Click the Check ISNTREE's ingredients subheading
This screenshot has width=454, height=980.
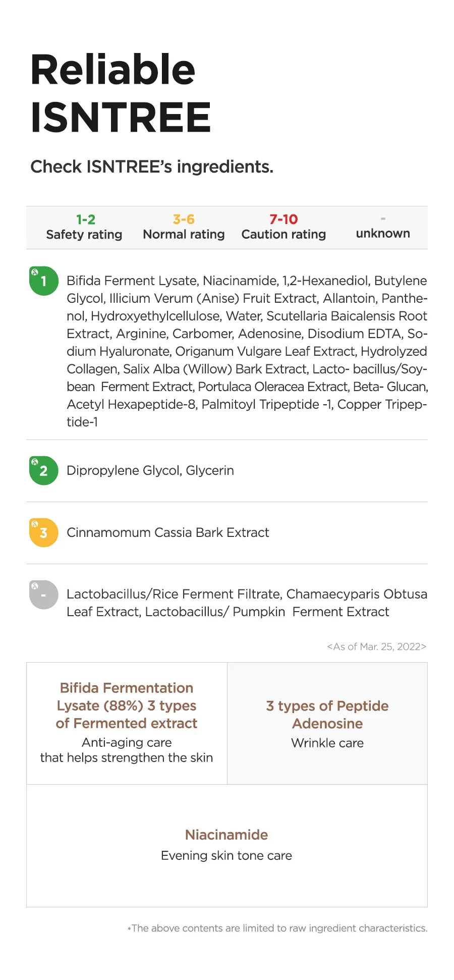152,167
